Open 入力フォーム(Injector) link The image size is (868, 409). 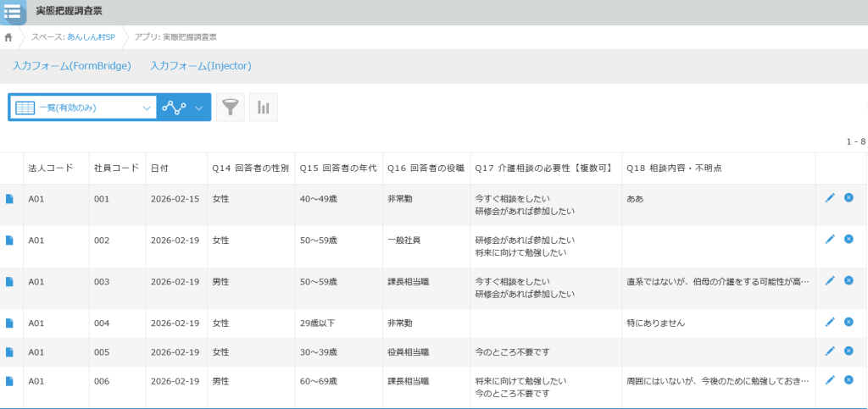click(x=201, y=65)
